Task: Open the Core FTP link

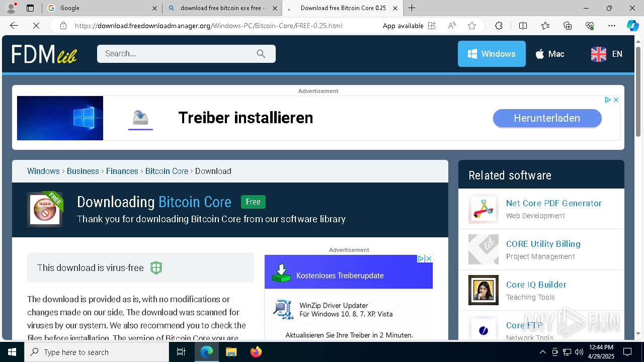Action: [x=524, y=325]
